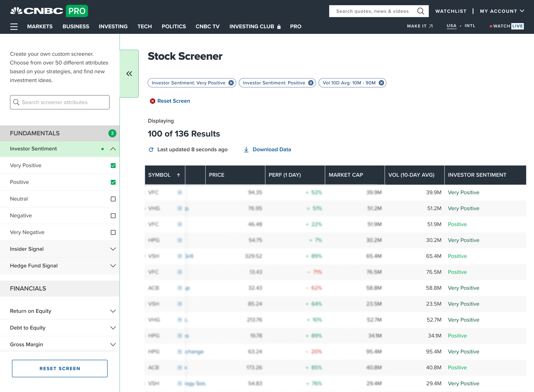534x392 pixels.
Task: Sort by Investor Sentiment column header
Action: 485,175
